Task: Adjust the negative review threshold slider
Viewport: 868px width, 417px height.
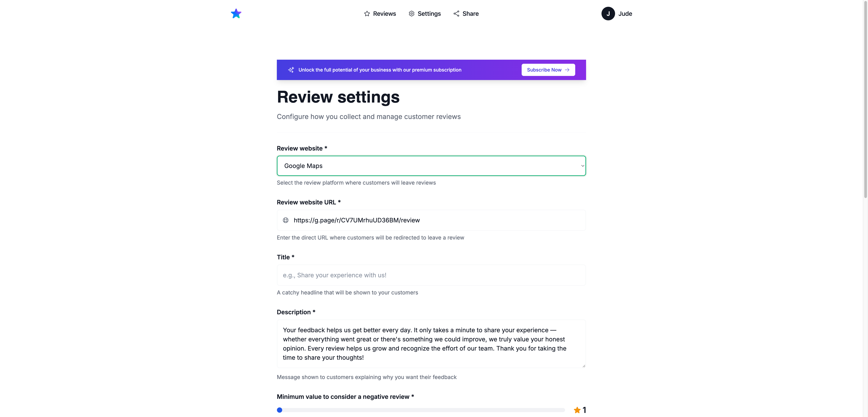Action: (280, 410)
